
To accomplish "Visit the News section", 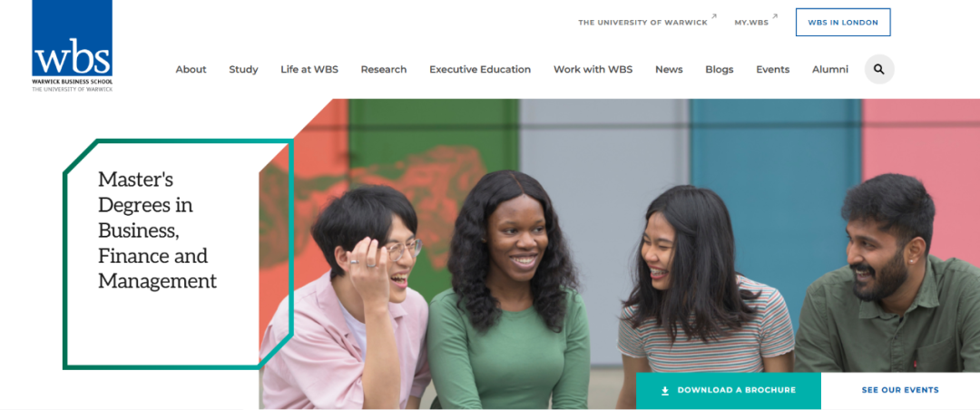I will [669, 69].
